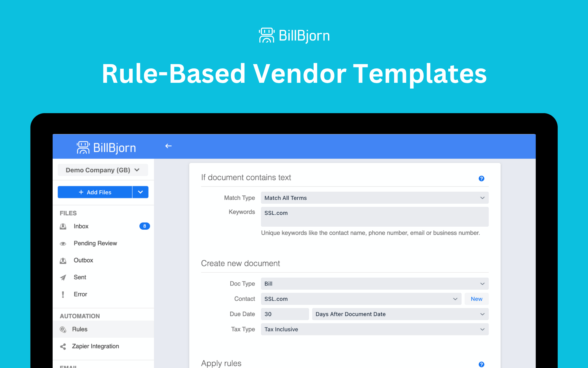The image size is (588, 368).
Task: Expand the Demo Company (GB) selector
Action: click(x=103, y=170)
